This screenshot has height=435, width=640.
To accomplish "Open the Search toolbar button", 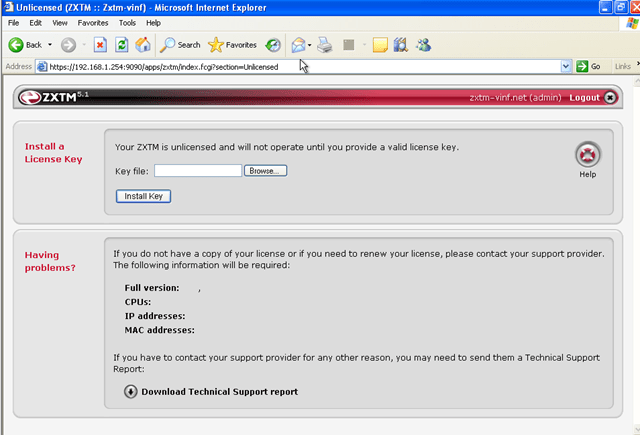I will (x=181, y=45).
